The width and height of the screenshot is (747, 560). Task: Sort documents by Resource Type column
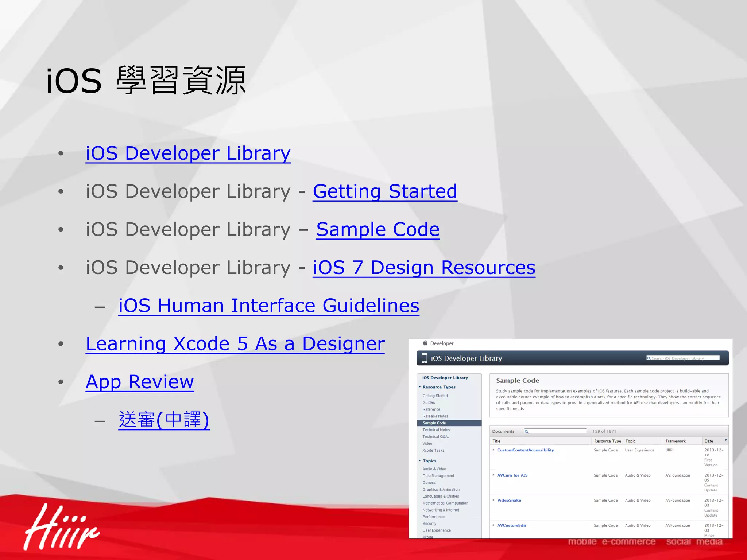click(607, 441)
